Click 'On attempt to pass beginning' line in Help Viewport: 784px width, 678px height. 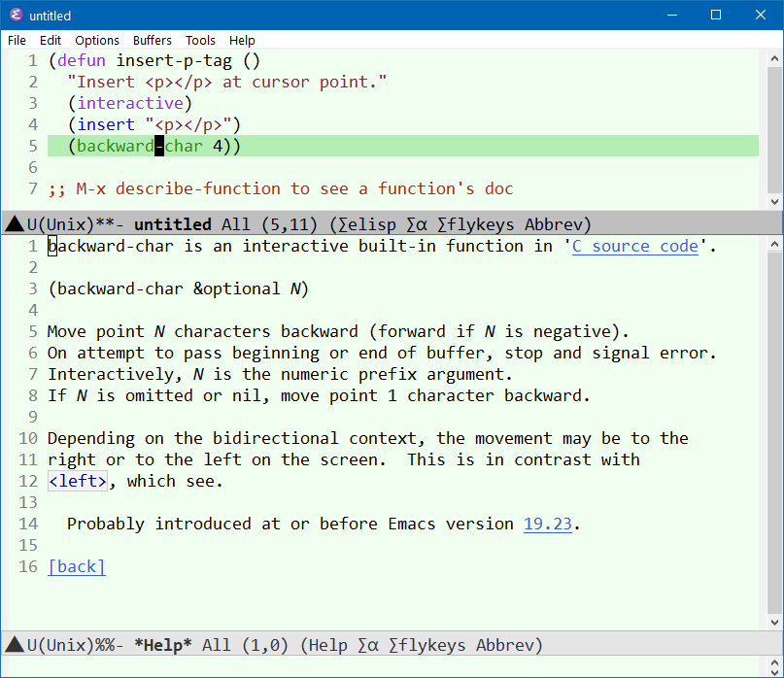(383, 353)
